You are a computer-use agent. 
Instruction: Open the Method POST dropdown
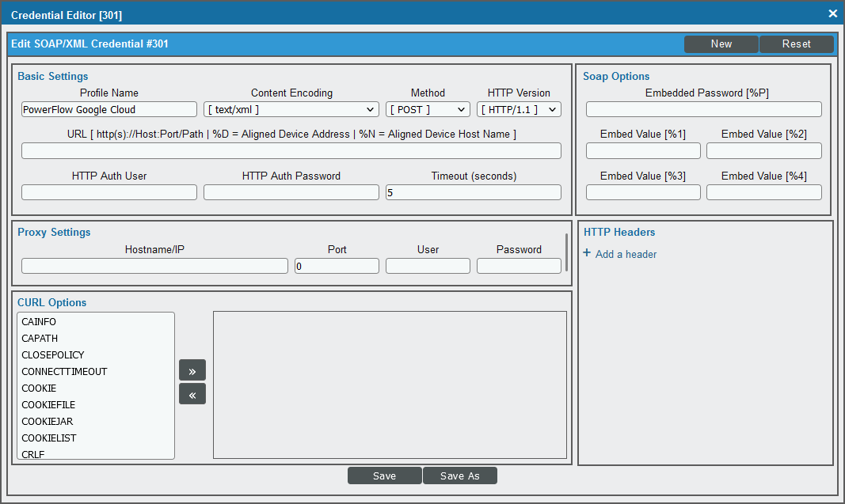pyautogui.click(x=428, y=109)
